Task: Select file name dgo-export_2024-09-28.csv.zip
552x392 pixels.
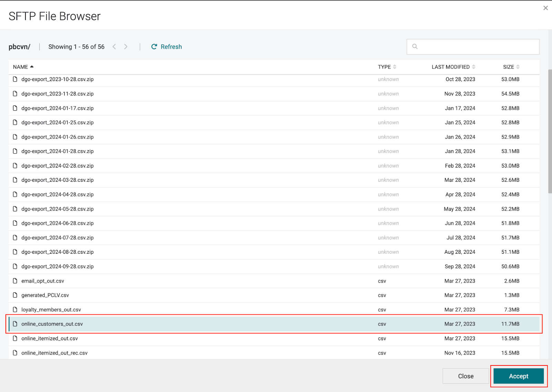Action: coord(58,267)
